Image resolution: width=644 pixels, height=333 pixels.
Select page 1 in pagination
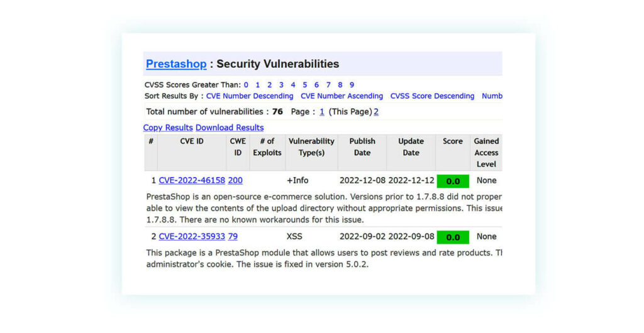point(322,112)
